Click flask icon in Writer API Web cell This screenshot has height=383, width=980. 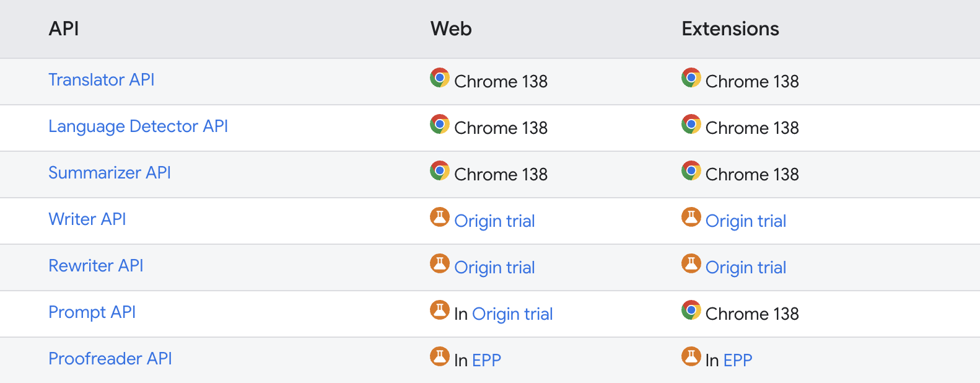click(x=440, y=217)
